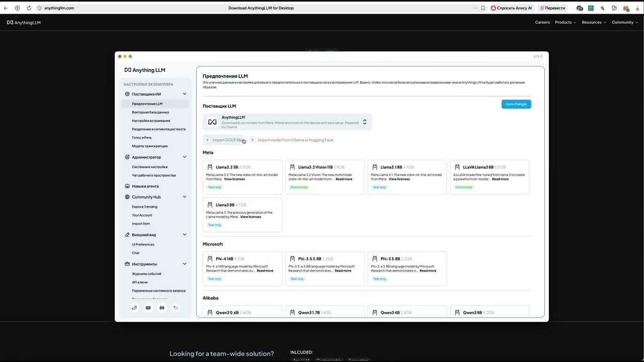Click View licenses on Llama3 8B card

click(251, 217)
